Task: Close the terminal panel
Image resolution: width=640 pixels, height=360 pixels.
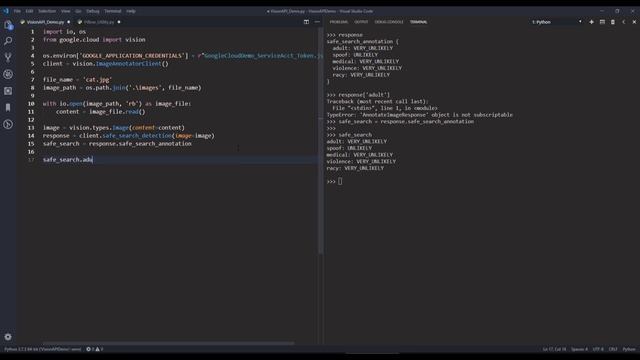Action: click(634, 22)
